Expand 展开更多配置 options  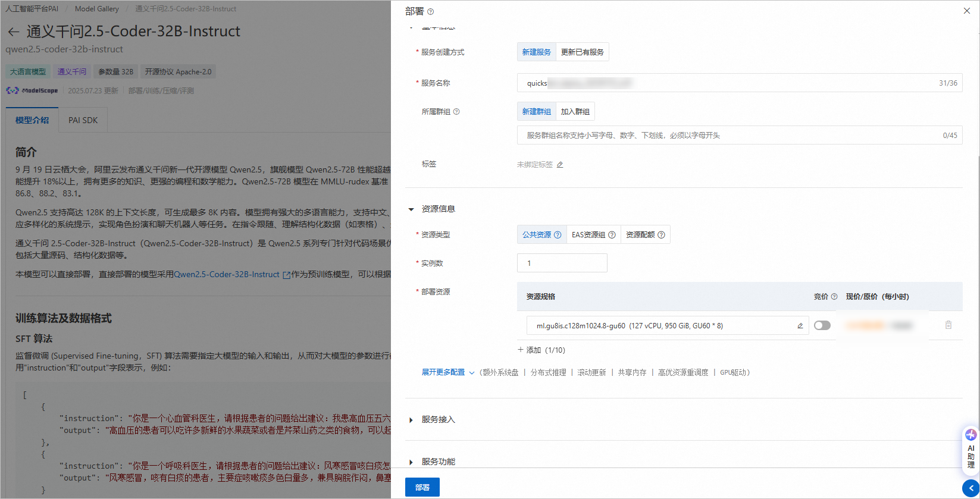coord(448,372)
